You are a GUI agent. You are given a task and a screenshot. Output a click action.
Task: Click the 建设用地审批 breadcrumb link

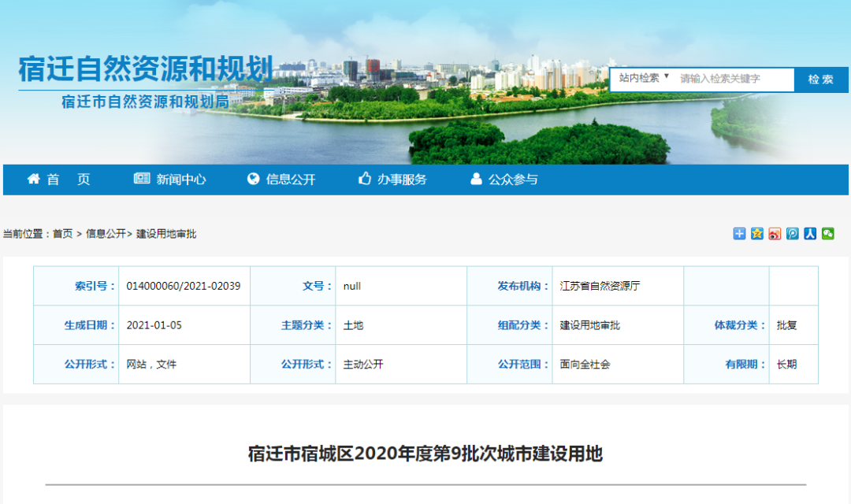point(166,234)
